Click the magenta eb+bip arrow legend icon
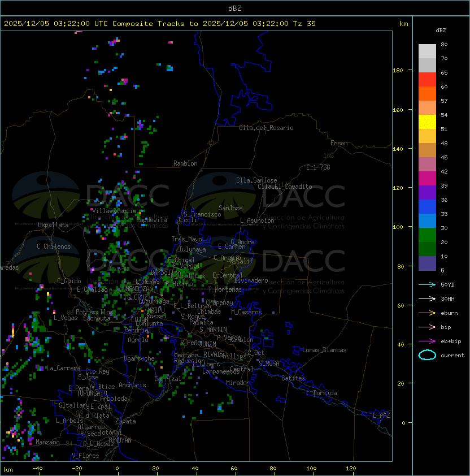Viewport: 470px width, 476px height. click(427, 341)
